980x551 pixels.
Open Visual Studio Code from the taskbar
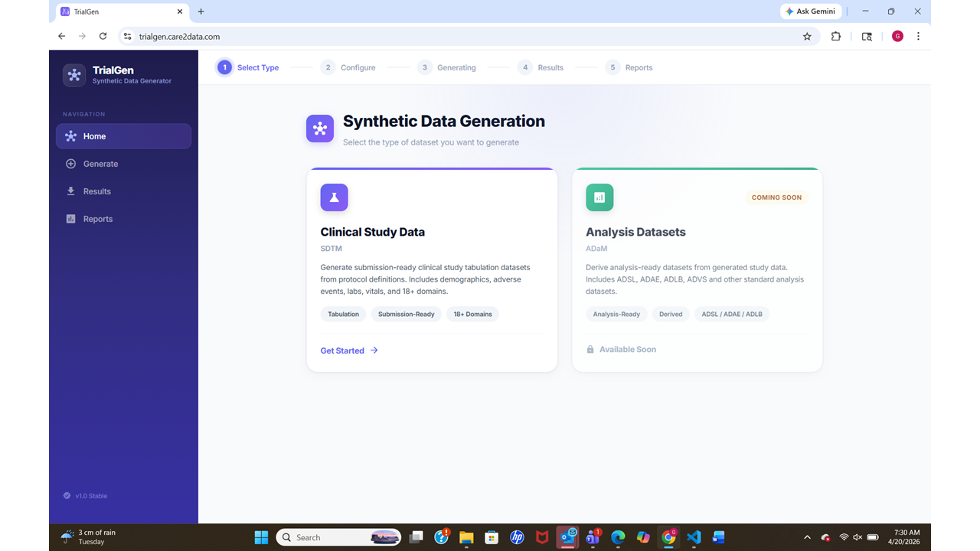coord(694,537)
